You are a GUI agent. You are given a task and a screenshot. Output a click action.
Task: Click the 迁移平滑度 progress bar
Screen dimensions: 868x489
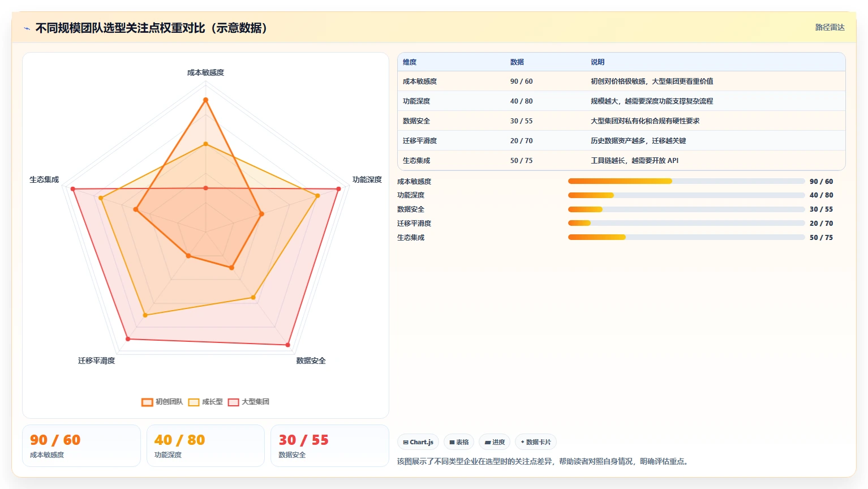[x=686, y=223]
